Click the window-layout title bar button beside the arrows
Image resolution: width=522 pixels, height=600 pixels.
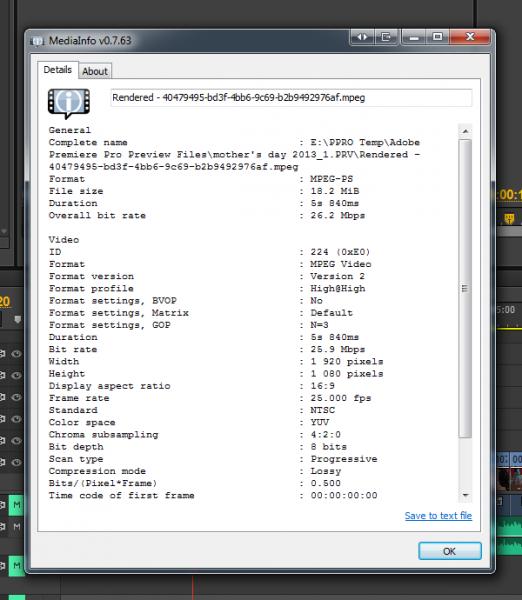coord(386,37)
